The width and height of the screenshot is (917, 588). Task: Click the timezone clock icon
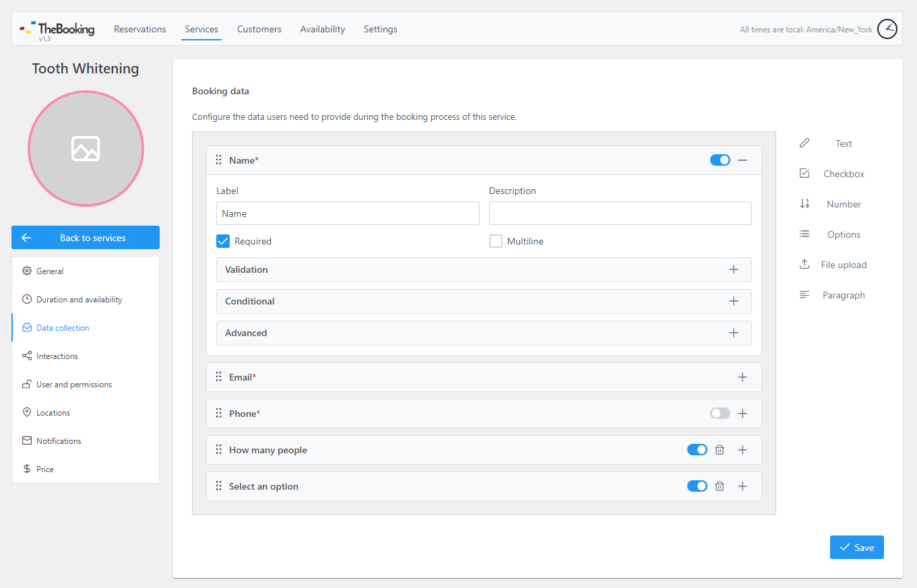(x=887, y=29)
